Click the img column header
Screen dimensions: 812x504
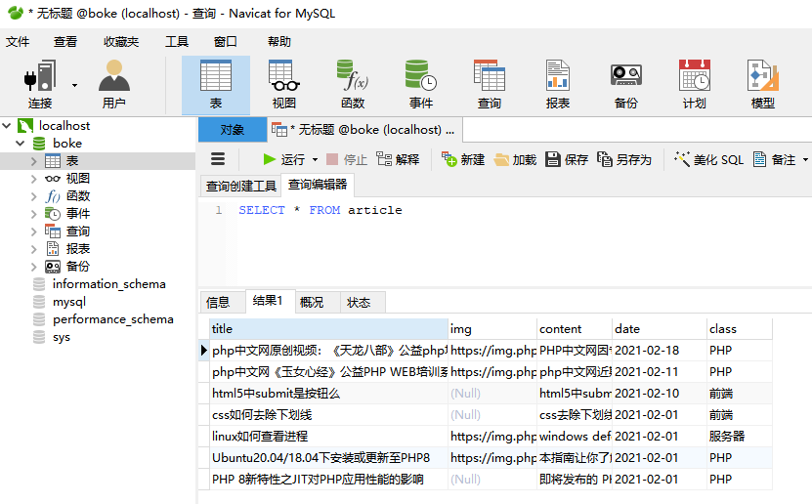coord(491,328)
